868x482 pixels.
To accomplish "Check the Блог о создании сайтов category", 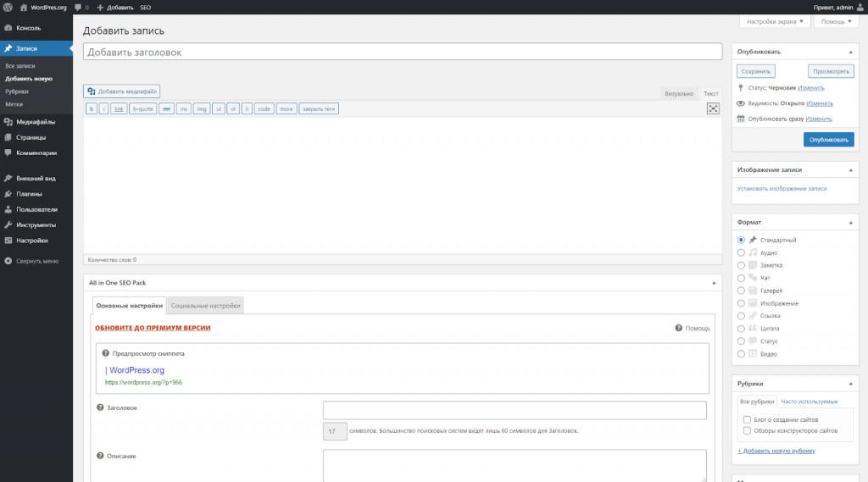I will tap(746, 419).
